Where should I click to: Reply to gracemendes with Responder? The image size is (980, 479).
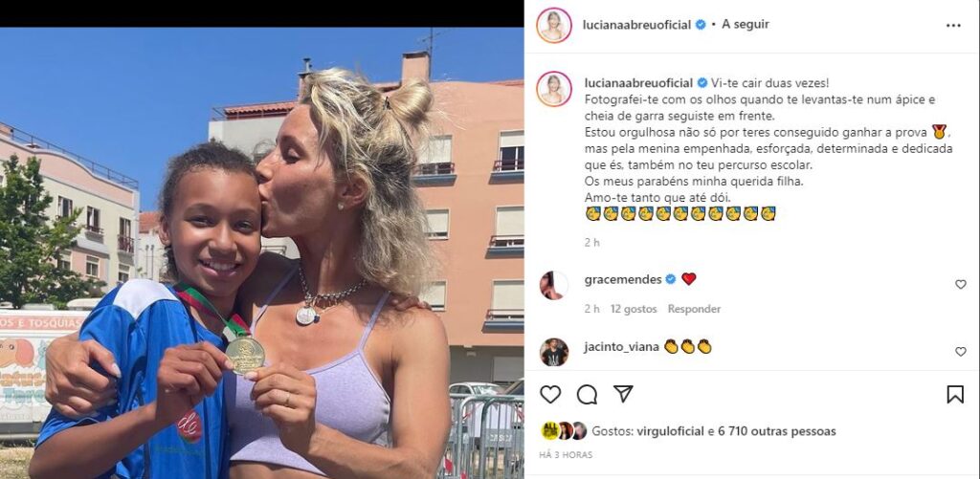pos(694,309)
